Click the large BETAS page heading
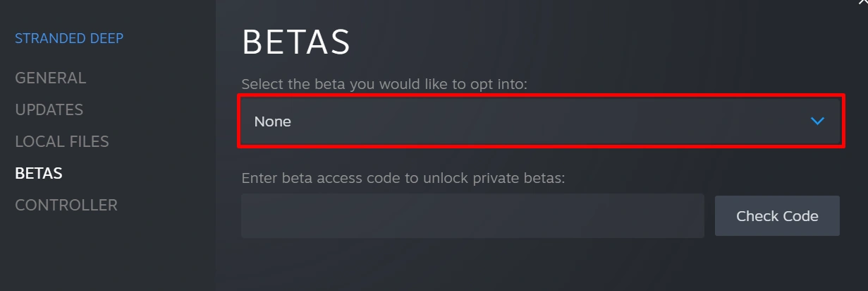The height and width of the screenshot is (291, 868). pos(296,43)
